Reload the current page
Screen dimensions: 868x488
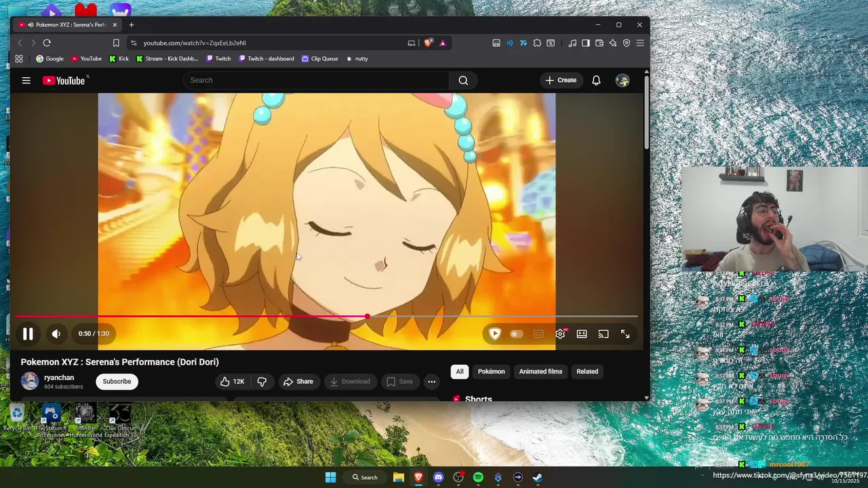tap(47, 43)
